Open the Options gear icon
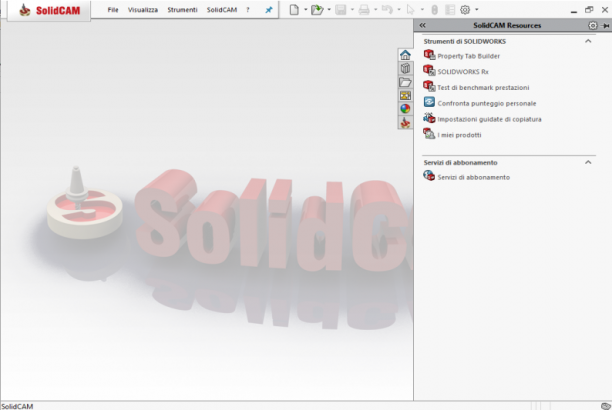Viewport: 612px width, 410px height. 465,10
